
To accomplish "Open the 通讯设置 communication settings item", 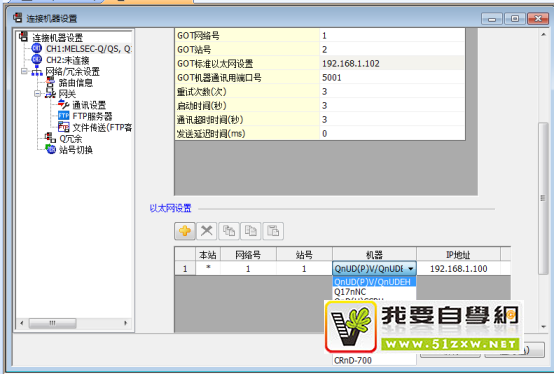I will coord(88,105).
